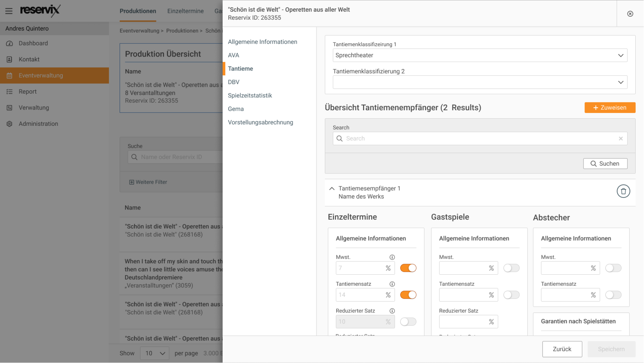
Task: Delete Tantiemesempfänger 1 with trash icon
Action: (x=623, y=191)
